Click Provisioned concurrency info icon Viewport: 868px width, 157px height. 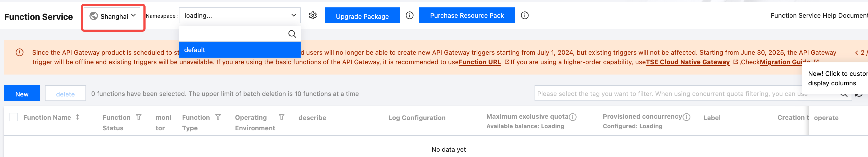click(686, 117)
